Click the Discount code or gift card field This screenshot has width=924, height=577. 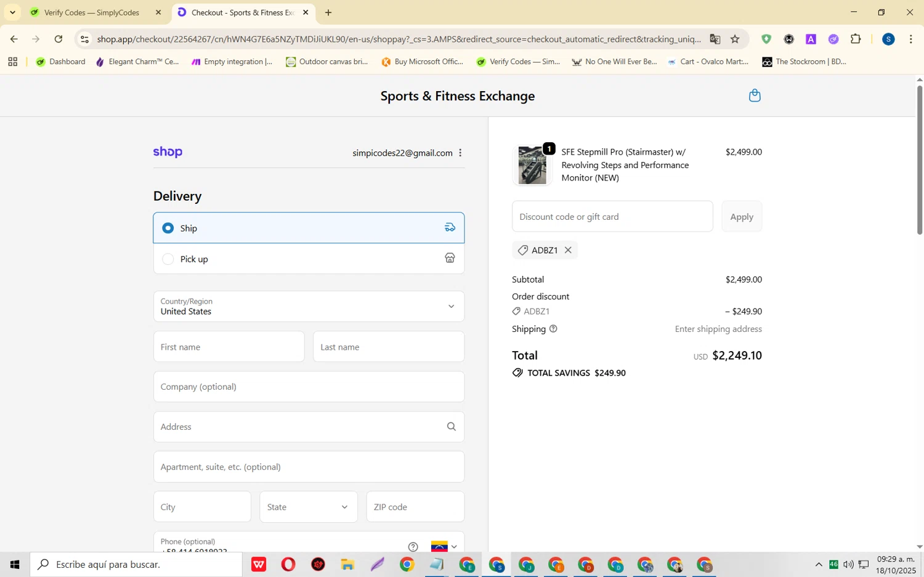click(612, 217)
